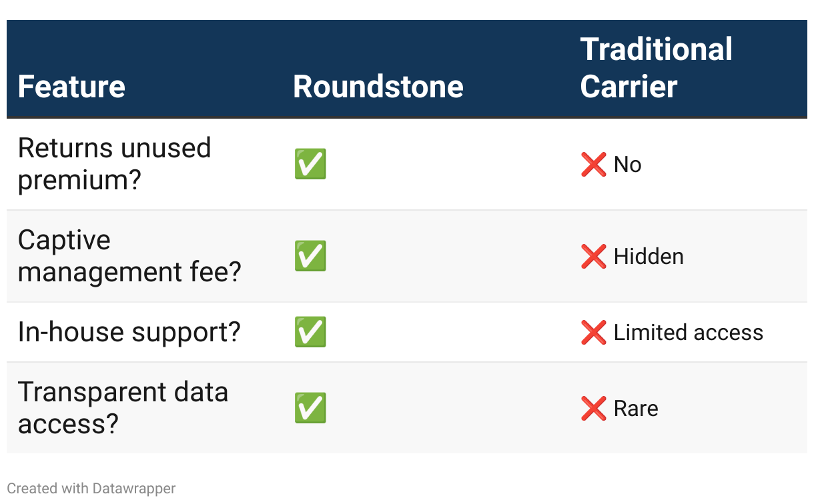
Task: Click the In-house support row label
Action: [129, 332]
